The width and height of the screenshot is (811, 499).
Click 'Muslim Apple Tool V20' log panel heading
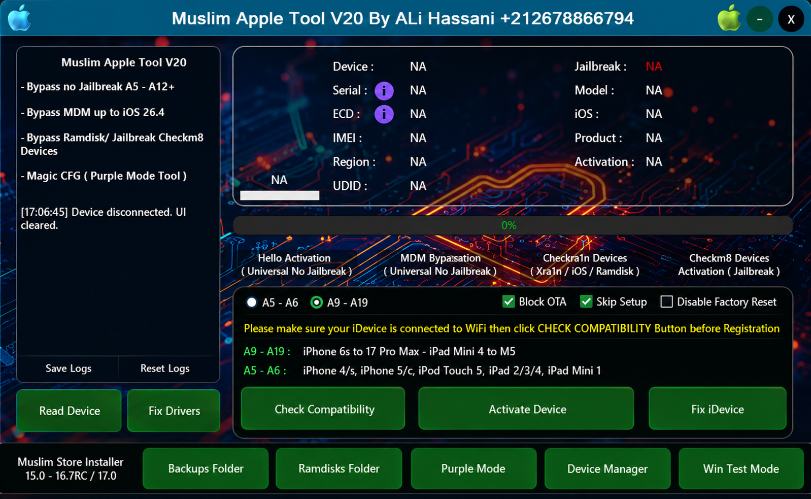[x=124, y=63]
